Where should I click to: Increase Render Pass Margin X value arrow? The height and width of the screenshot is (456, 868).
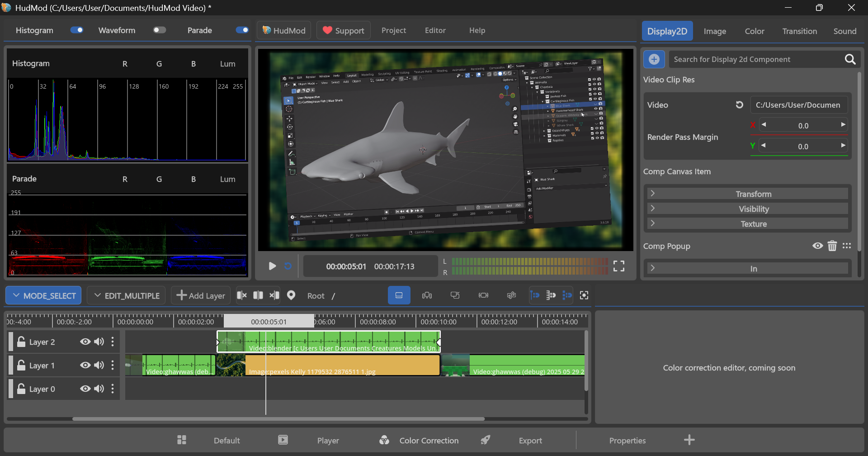pos(843,125)
